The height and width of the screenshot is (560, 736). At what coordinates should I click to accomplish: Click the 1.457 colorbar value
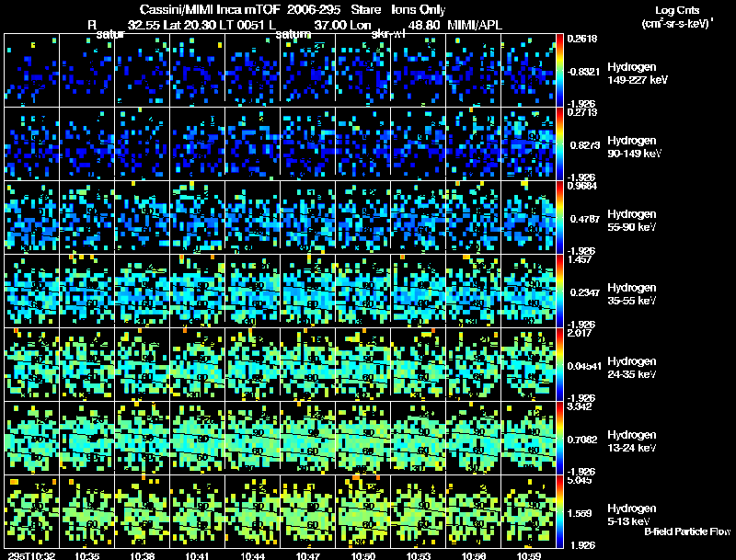tap(580, 259)
